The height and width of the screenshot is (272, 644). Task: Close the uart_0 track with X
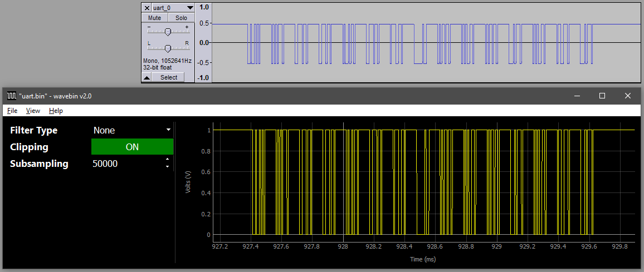147,8
